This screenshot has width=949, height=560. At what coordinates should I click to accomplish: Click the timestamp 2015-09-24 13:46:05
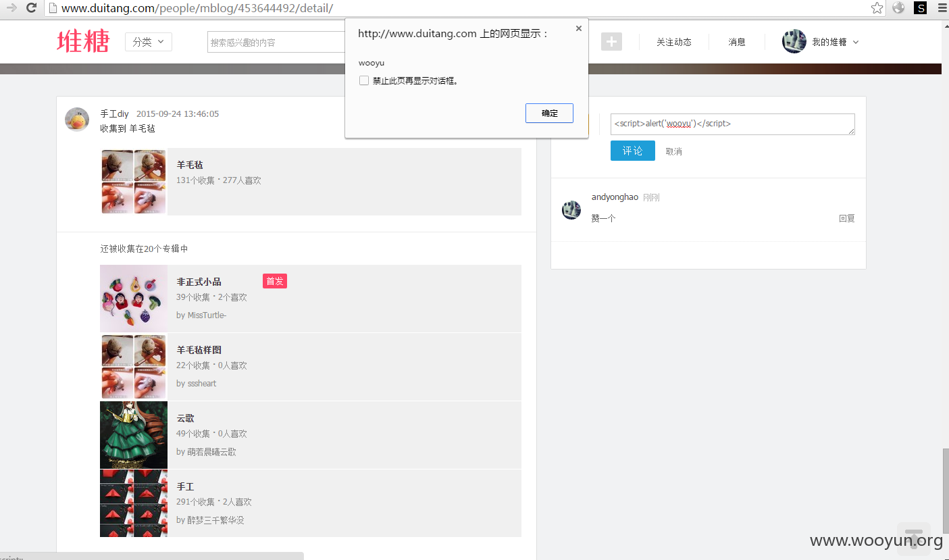(x=178, y=114)
